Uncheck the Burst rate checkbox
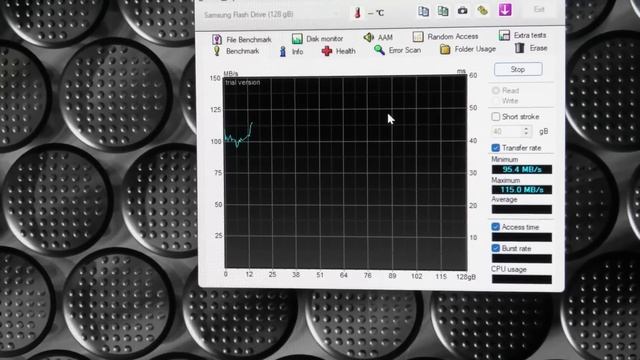The height and width of the screenshot is (360, 640). tap(496, 248)
